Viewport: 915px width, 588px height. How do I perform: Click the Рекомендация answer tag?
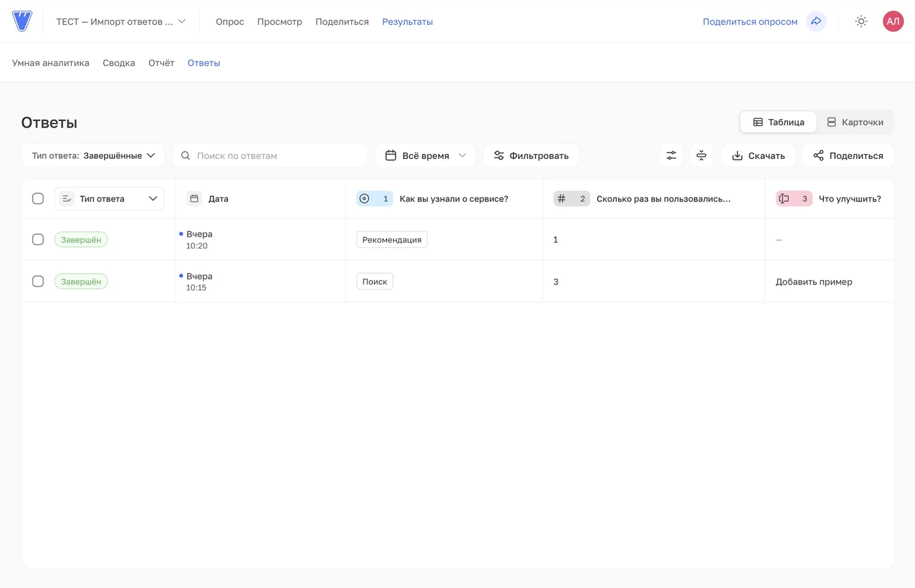(392, 239)
